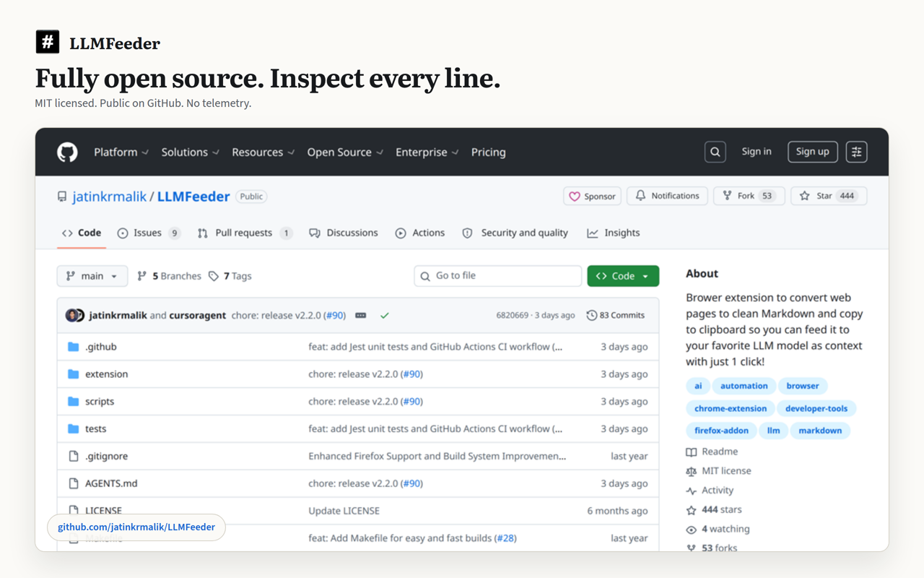The image size is (924, 578).
Task: Open the search magnifier icon in header
Action: coord(715,152)
